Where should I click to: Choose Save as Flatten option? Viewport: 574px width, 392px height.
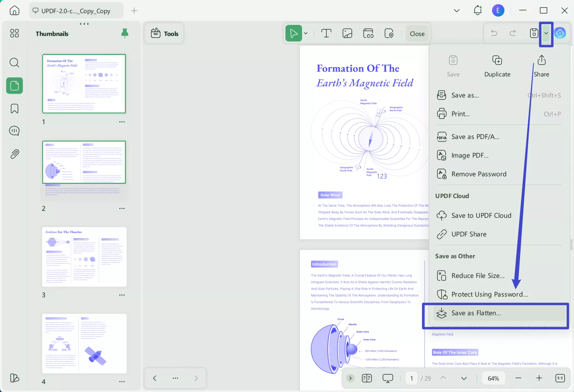pyautogui.click(x=476, y=313)
